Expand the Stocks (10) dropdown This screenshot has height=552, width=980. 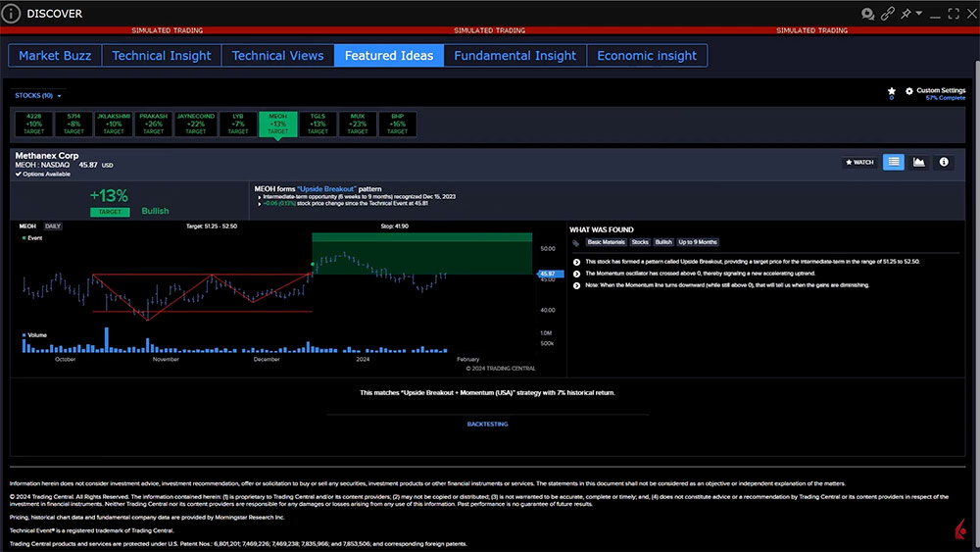click(38, 96)
